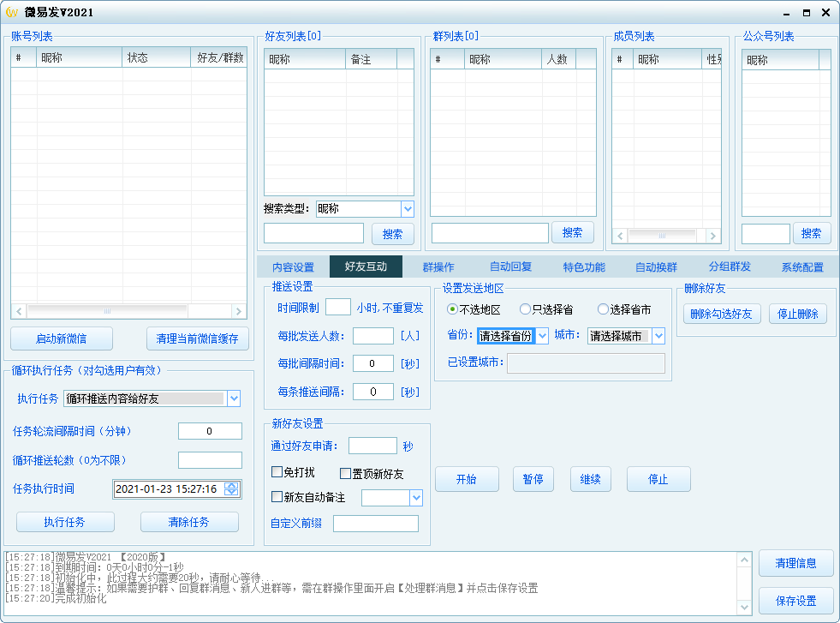
Task: Click the log panel scroll down arrow
Action: pyautogui.click(x=745, y=607)
